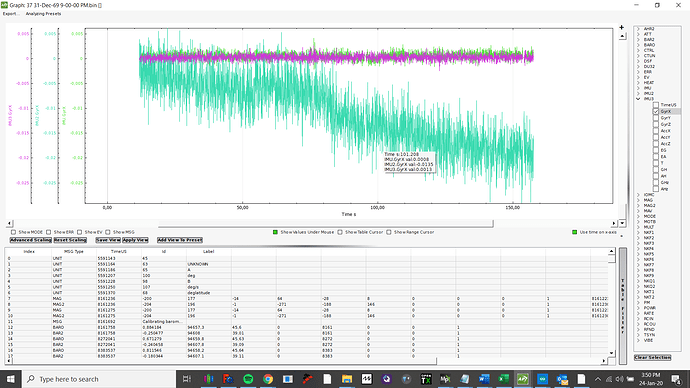Click the taskbar search box

(98, 379)
